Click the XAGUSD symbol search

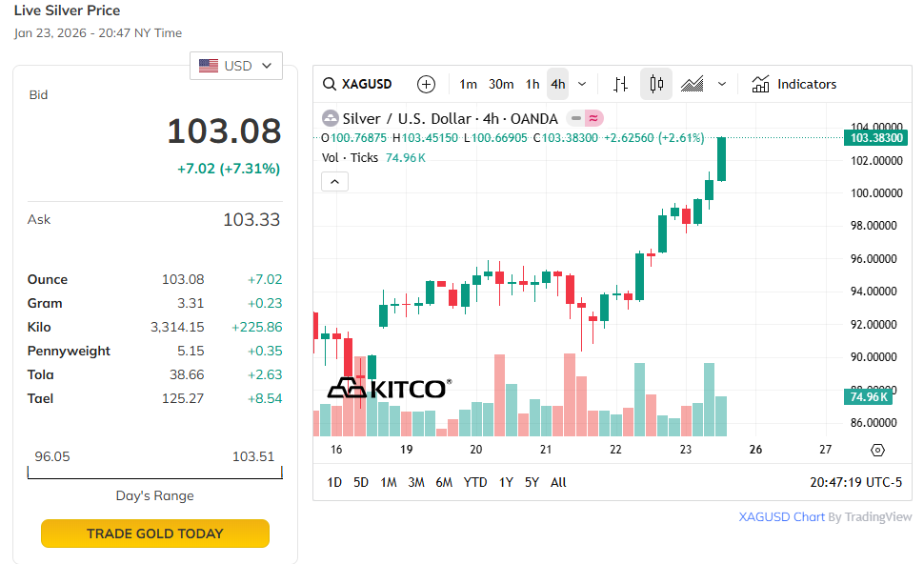coord(358,84)
